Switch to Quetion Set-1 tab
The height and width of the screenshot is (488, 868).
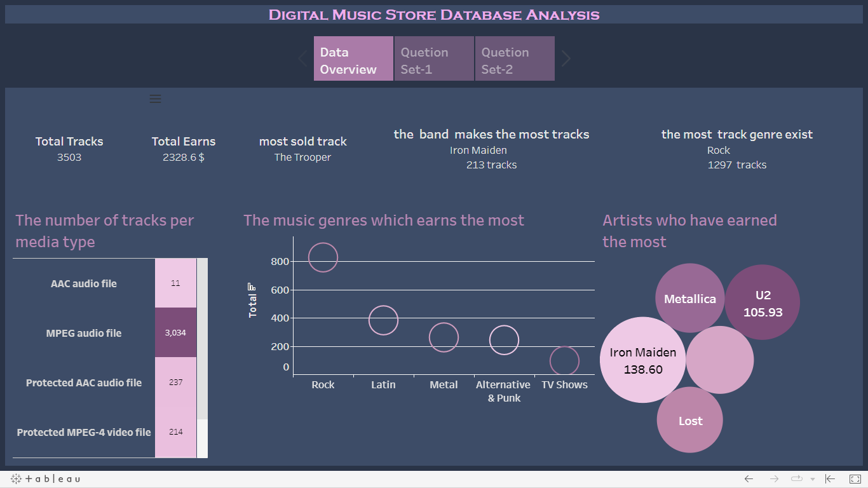pyautogui.click(x=434, y=59)
